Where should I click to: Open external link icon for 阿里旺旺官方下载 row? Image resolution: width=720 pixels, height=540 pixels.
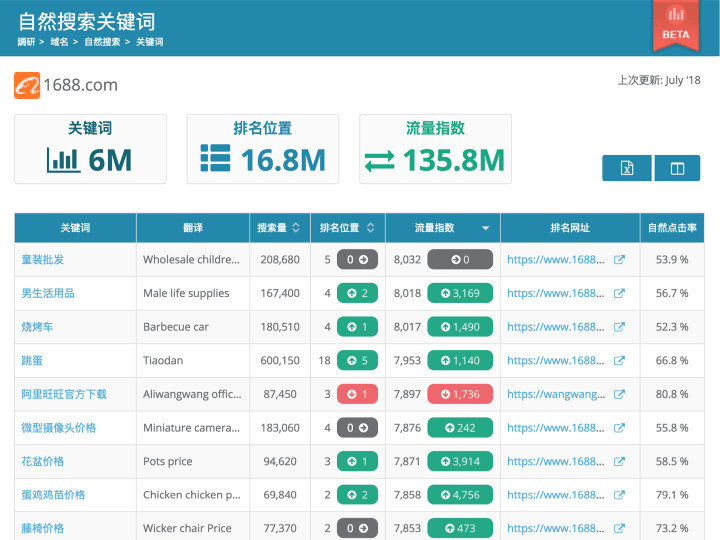[x=619, y=394]
